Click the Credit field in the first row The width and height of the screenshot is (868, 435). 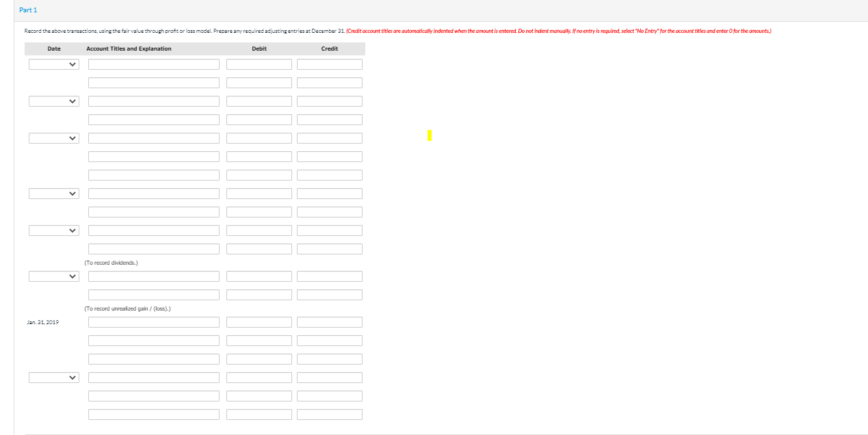click(x=329, y=64)
